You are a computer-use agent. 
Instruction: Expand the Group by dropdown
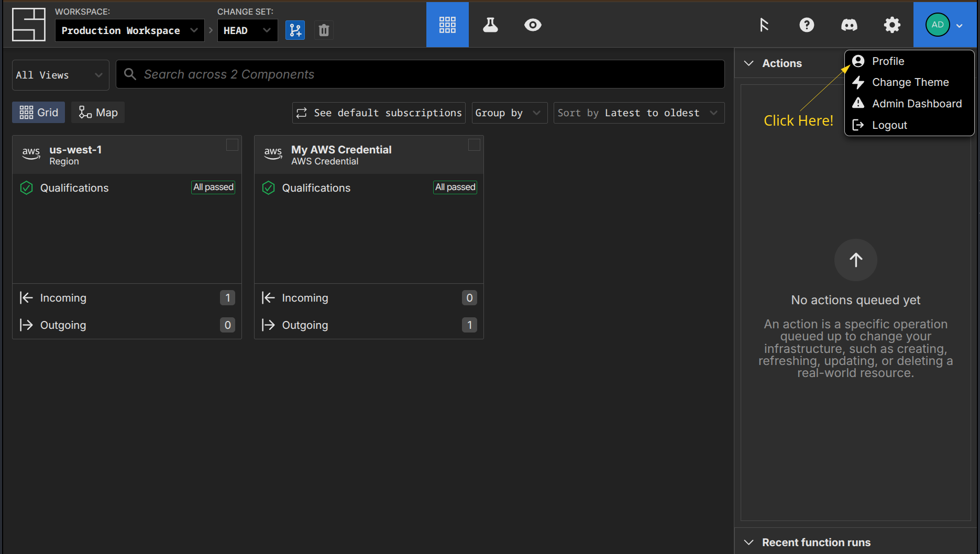coord(509,113)
